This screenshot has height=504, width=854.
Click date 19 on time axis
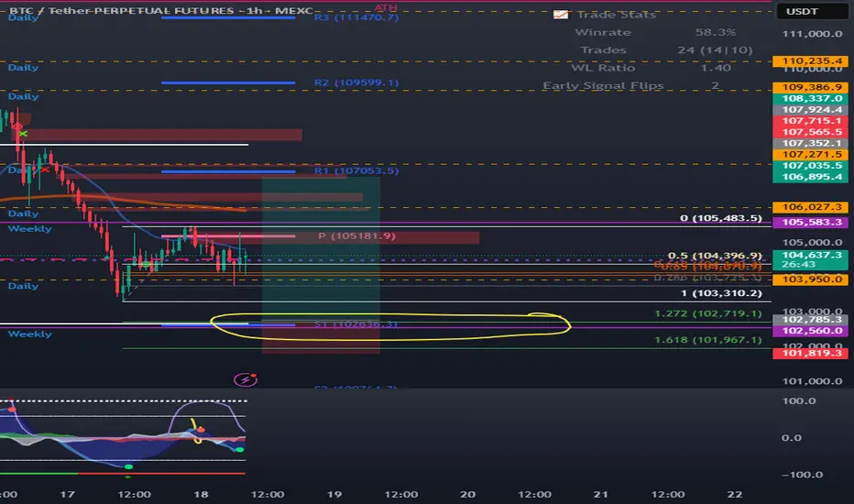tap(334, 494)
